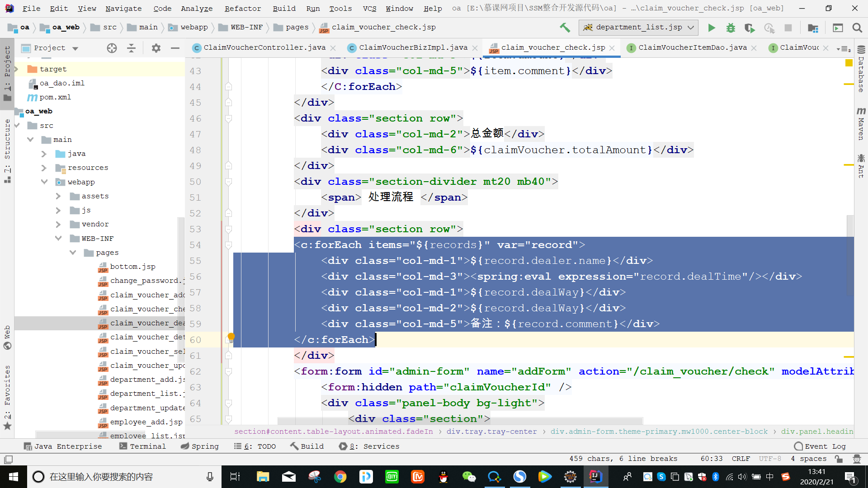Click the 4 spaces indent setting
Viewport: 868px width, 488px height.
coord(808,459)
